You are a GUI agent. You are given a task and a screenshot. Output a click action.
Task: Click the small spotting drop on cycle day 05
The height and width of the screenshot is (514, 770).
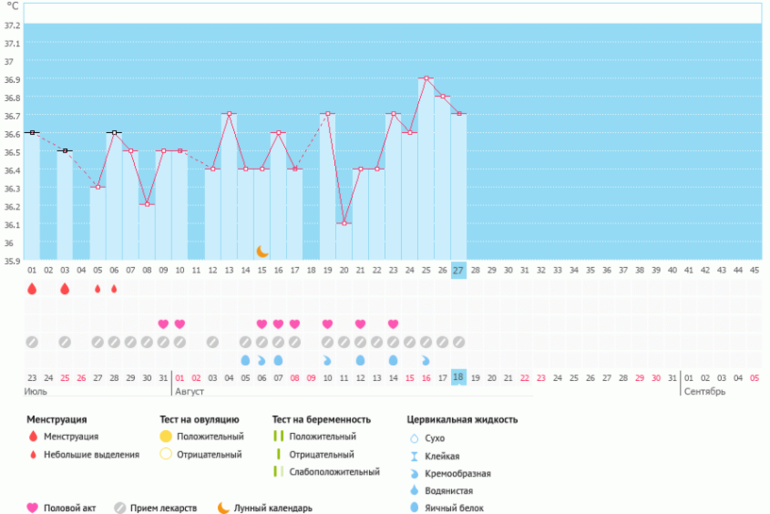[98, 289]
